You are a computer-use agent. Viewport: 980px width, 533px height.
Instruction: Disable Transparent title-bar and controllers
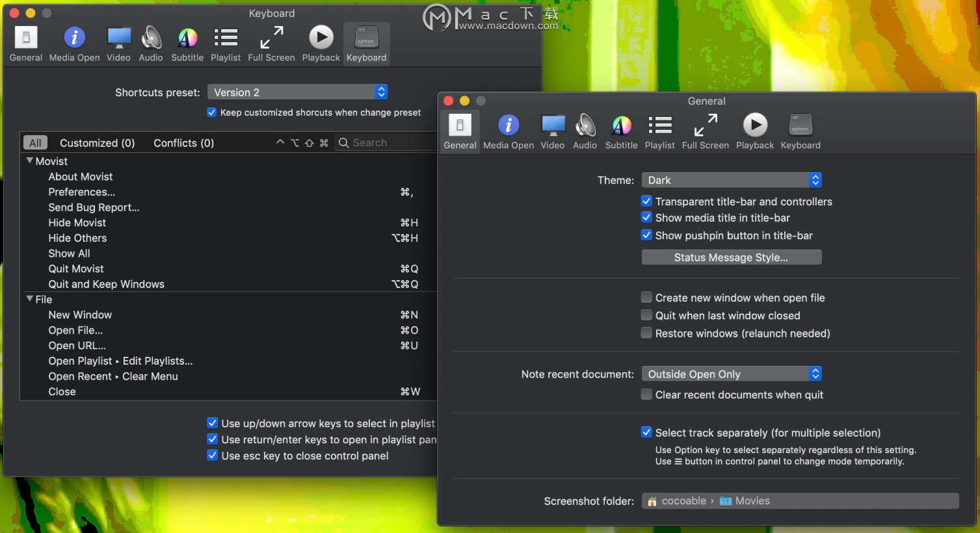tap(646, 201)
